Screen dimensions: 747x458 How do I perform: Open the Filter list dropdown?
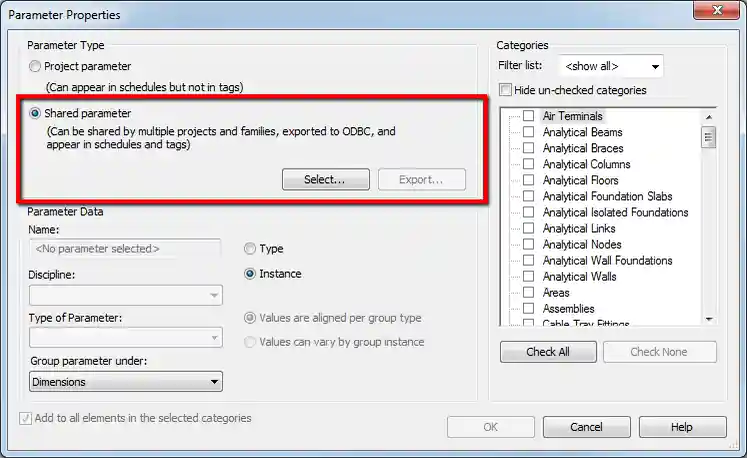tap(611, 67)
